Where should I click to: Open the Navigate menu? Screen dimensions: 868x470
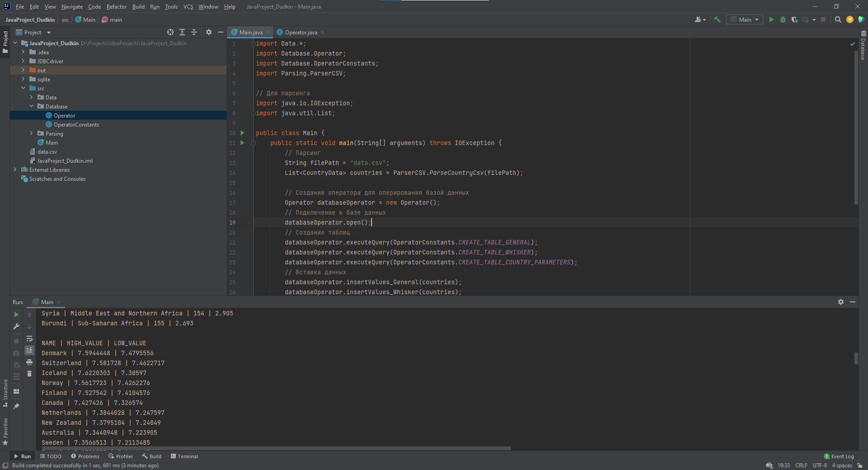[72, 7]
